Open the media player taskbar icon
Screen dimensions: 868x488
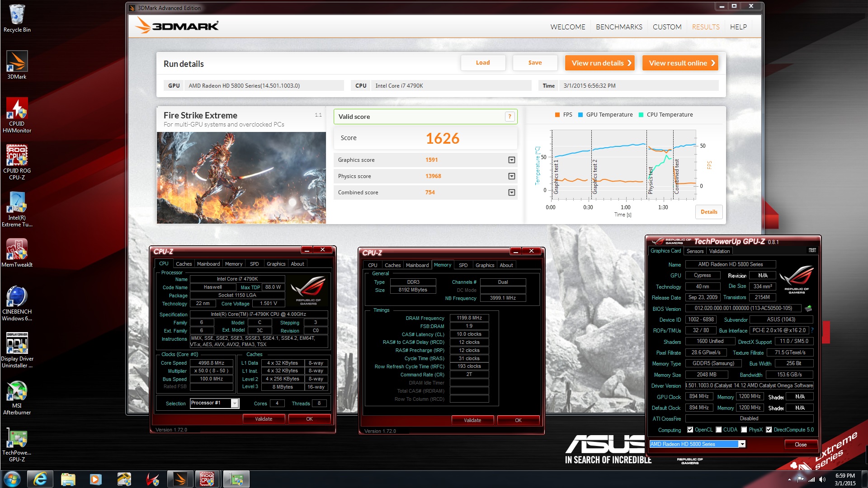[96, 479]
